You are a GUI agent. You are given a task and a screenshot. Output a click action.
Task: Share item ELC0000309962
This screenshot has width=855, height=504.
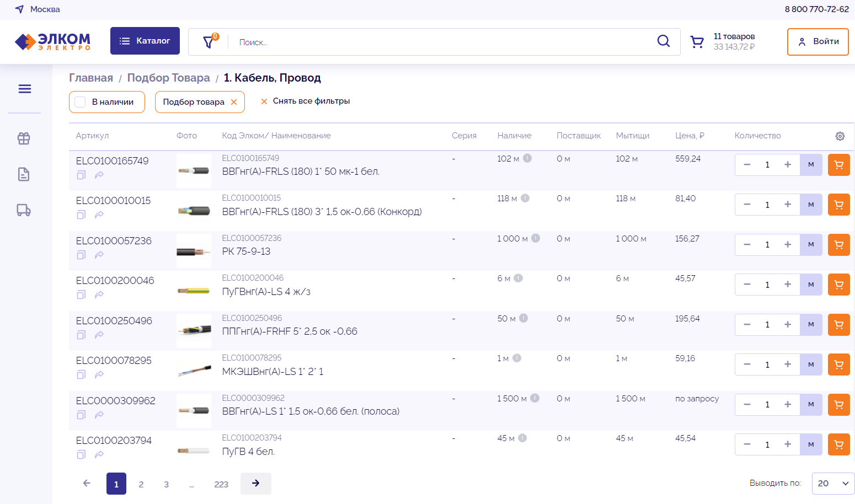pyautogui.click(x=99, y=415)
